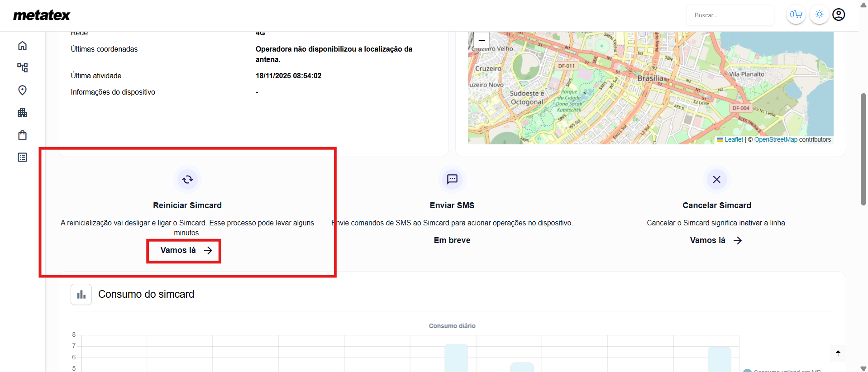Open the list report sidebar icon

click(x=22, y=157)
